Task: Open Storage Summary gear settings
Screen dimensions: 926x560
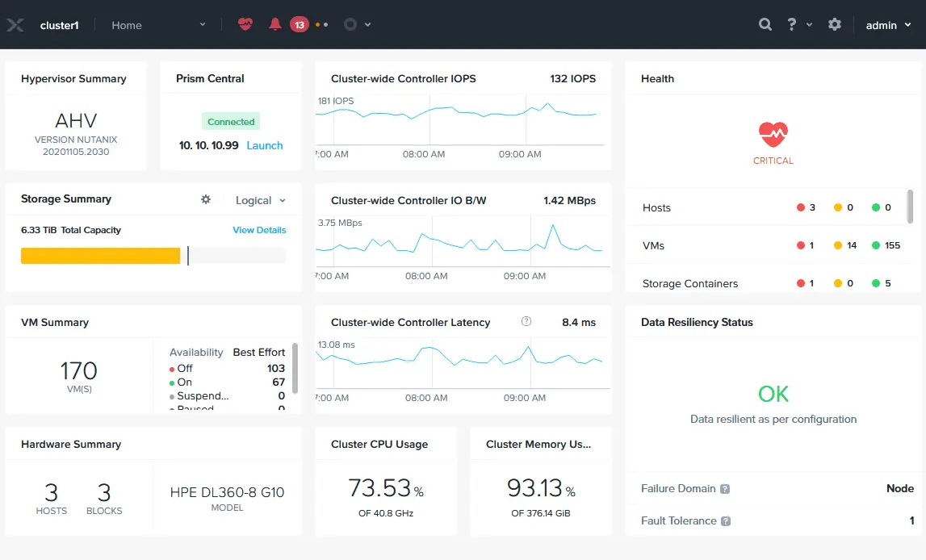Action: point(206,199)
